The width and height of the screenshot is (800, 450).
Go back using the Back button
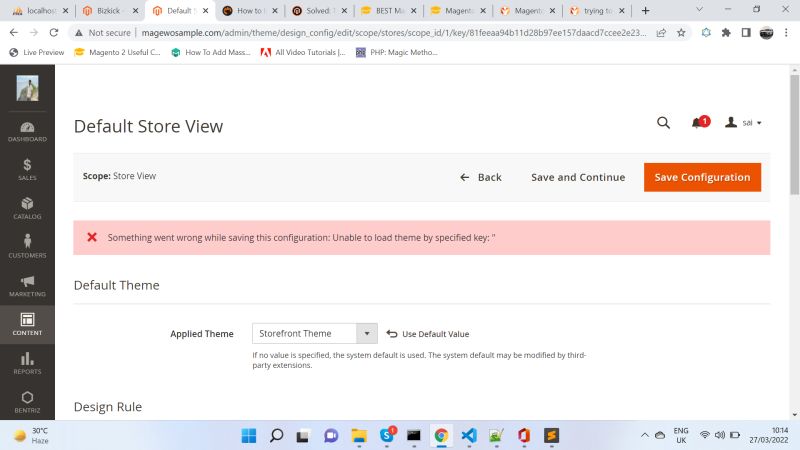click(x=481, y=177)
